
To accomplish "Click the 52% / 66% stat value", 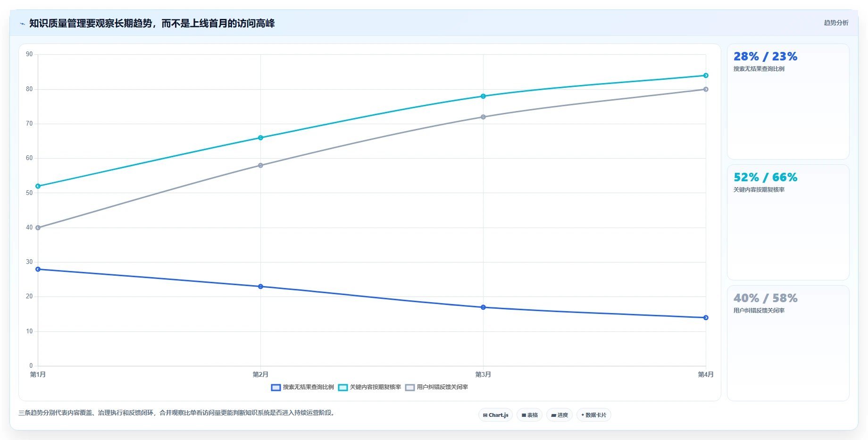I will (x=765, y=178).
